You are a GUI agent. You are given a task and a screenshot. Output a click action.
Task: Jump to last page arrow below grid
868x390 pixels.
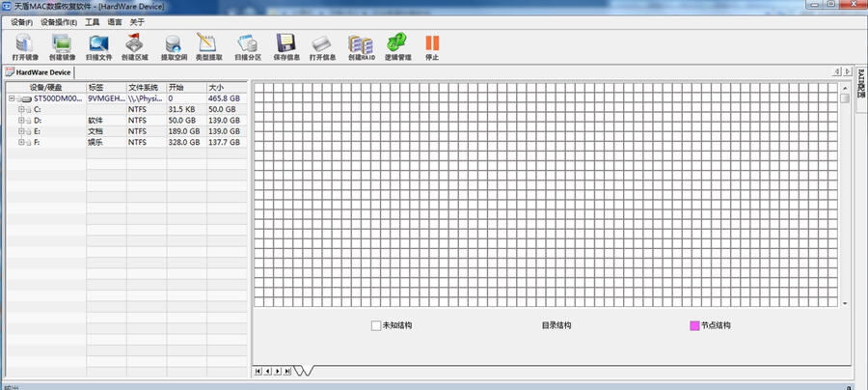[287, 371]
